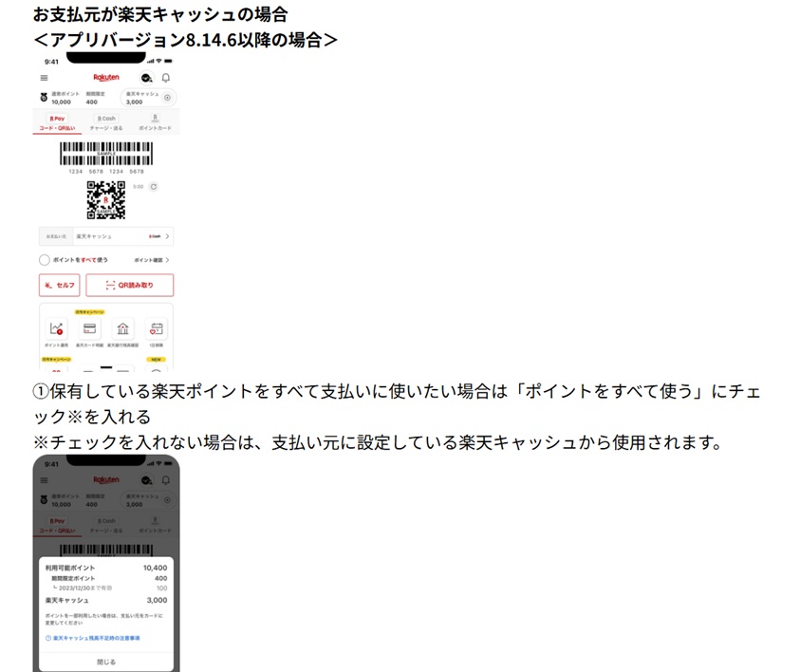The width and height of the screenshot is (800, 672).
Task: Refresh the QR code in upper phone
Action: (x=154, y=187)
